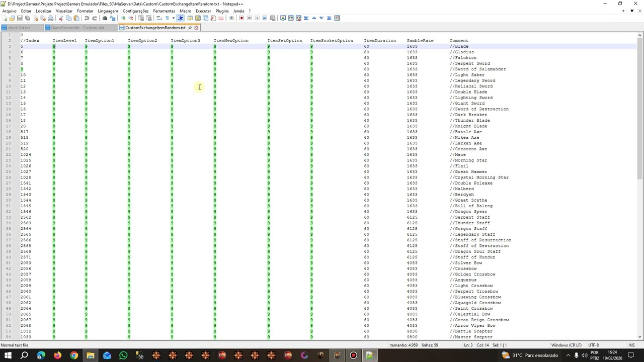
Task: Run macro multiple times icon
Action: pos(265,18)
